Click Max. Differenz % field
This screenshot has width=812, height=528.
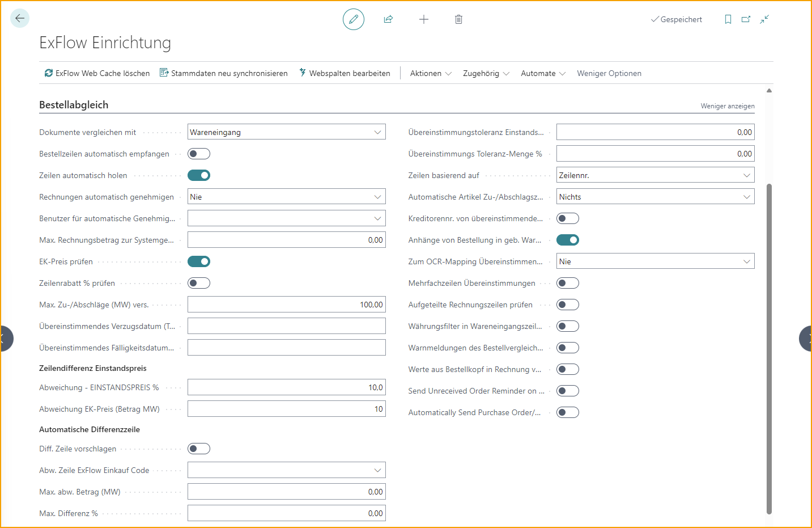(287, 513)
